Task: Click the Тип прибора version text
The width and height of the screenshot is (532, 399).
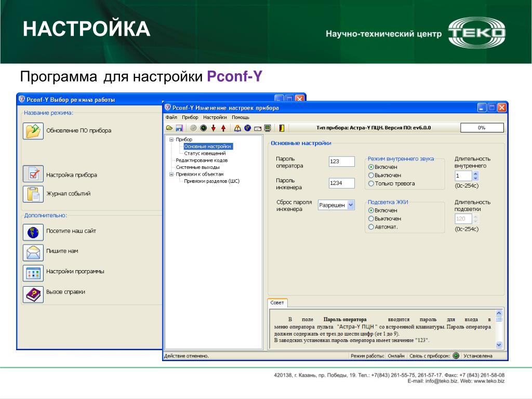Action: (x=374, y=128)
